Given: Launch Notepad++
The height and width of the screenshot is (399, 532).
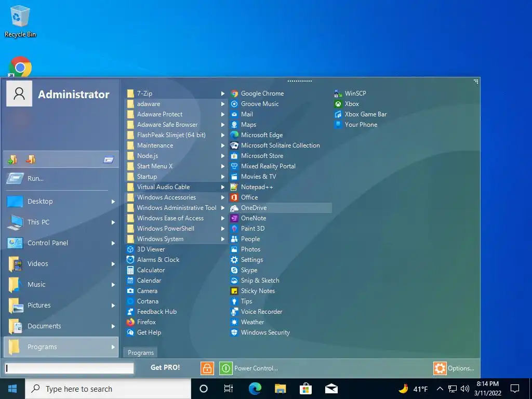Looking at the screenshot, I should tap(251, 187).
